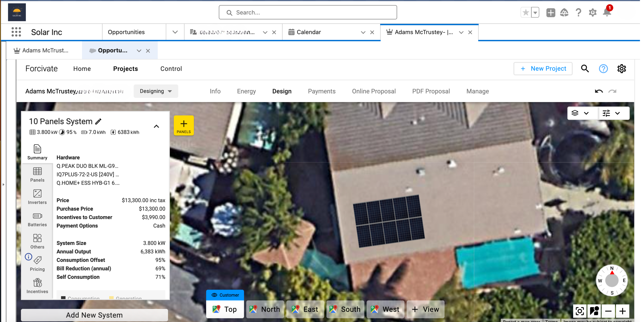Open the Summary section icon

click(37, 152)
